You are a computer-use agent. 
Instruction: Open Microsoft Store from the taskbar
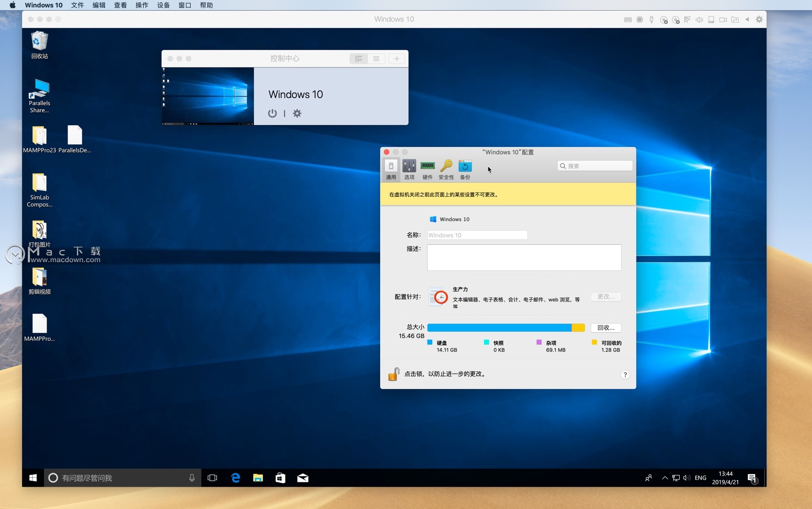coord(280,477)
